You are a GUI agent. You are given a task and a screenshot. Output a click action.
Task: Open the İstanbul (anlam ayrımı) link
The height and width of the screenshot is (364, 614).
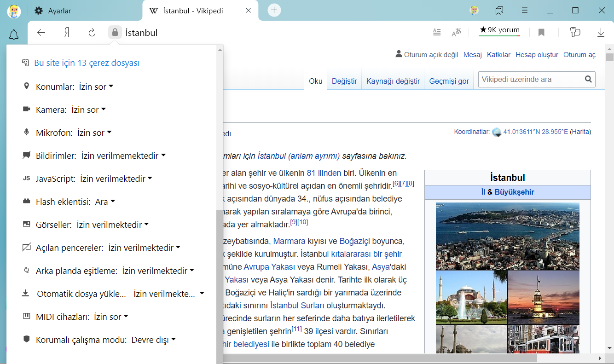[298, 156]
